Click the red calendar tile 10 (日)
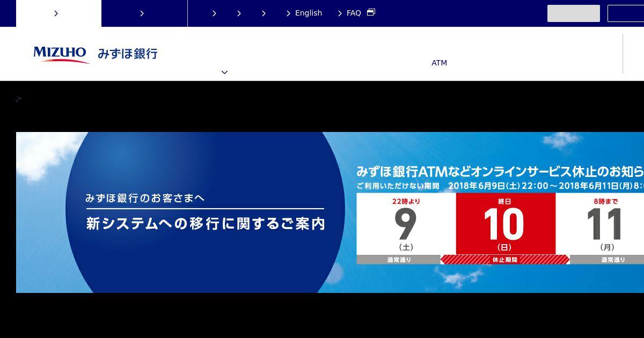The image size is (644, 338). coord(506,224)
